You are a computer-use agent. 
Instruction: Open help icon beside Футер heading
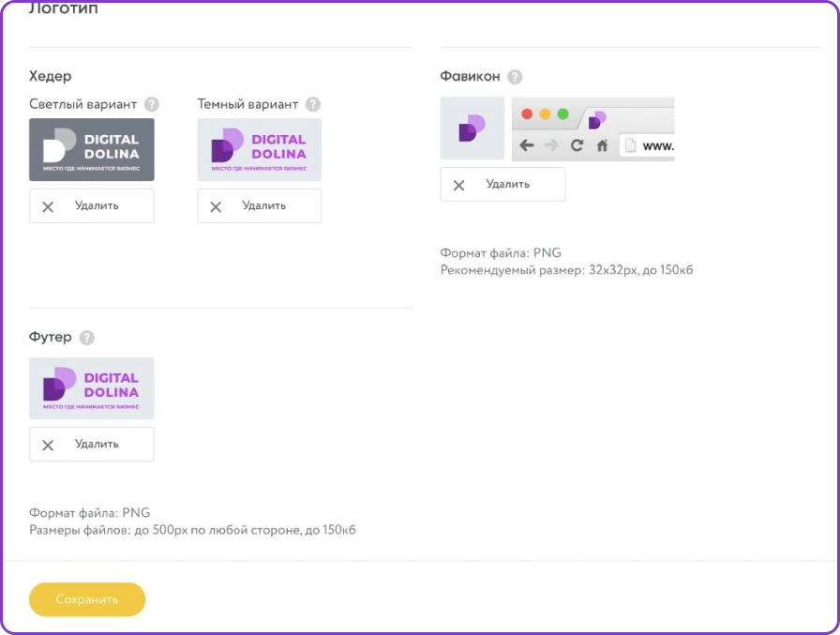[87, 338]
